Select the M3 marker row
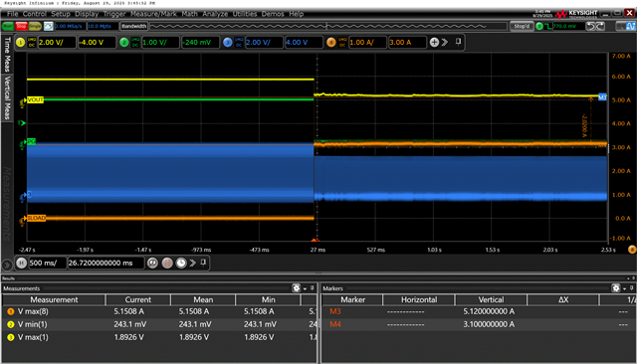Screen dimensions: 637x364 [x=479, y=311]
